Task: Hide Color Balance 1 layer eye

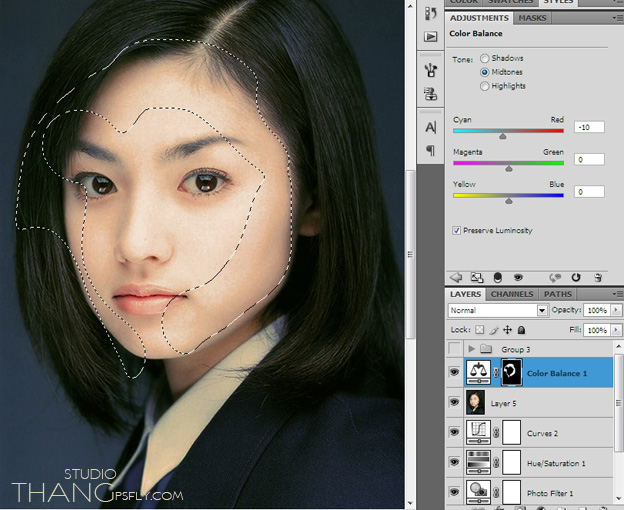Action: pyautogui.click(x=454, y=372)
